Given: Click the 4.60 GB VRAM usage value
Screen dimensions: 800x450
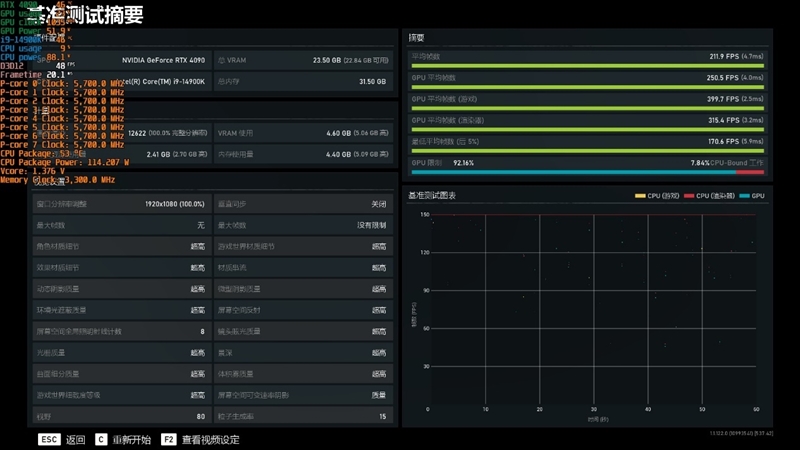Looking at the screenshot, I should click(338, 133).
